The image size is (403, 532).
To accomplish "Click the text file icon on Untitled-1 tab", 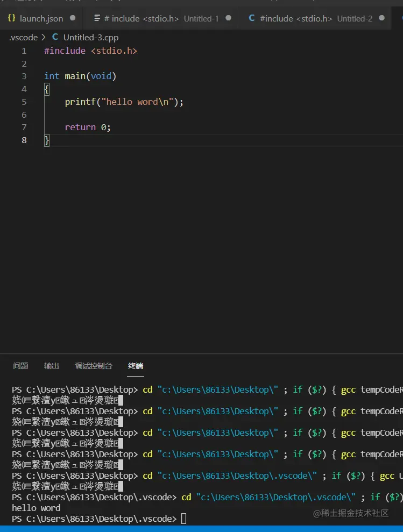I will (97, 18).
